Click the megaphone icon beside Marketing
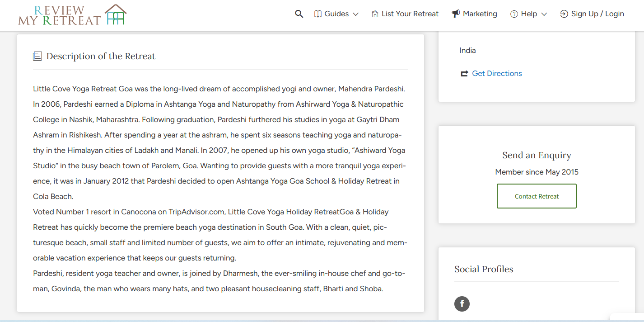 coord(456,14)
